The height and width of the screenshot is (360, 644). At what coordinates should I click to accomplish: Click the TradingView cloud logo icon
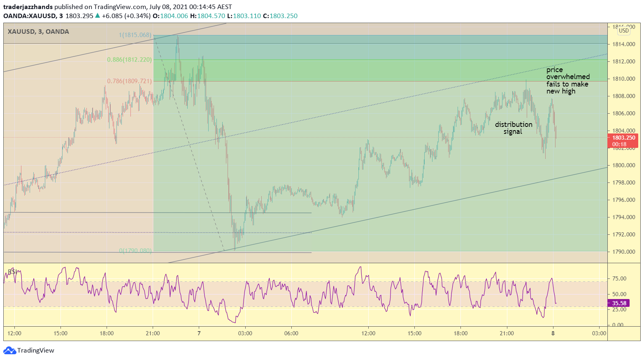click(x=9, y=351)
